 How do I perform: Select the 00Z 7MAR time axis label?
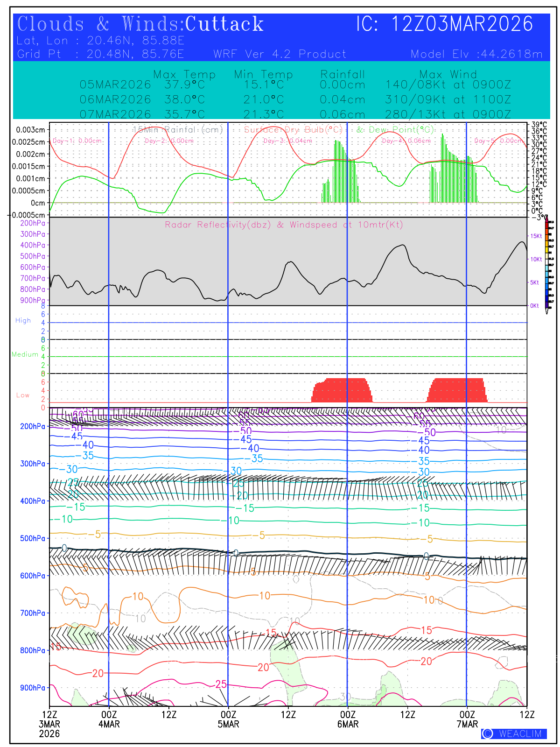[467, 719]
